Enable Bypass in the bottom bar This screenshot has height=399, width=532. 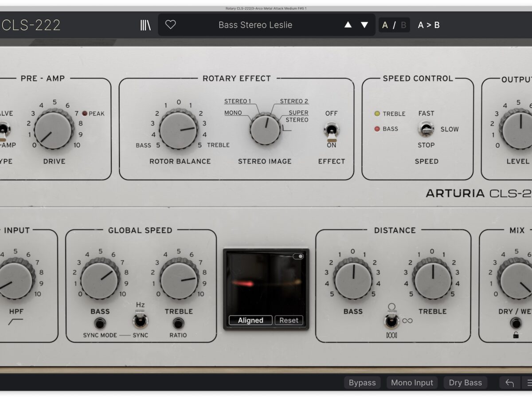click(362, 383)
